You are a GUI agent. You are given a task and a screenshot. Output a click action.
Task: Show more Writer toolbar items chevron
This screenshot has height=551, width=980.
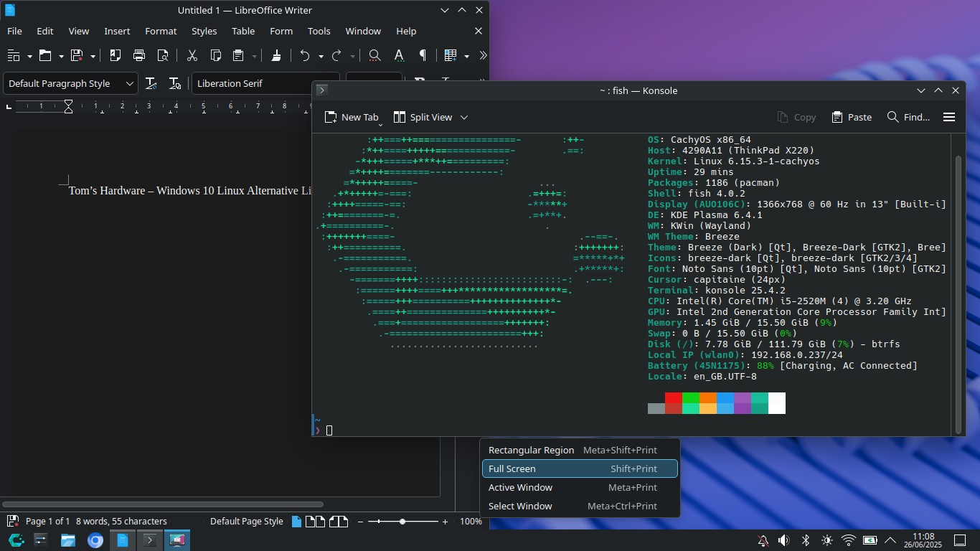click(x=483, y=55)
